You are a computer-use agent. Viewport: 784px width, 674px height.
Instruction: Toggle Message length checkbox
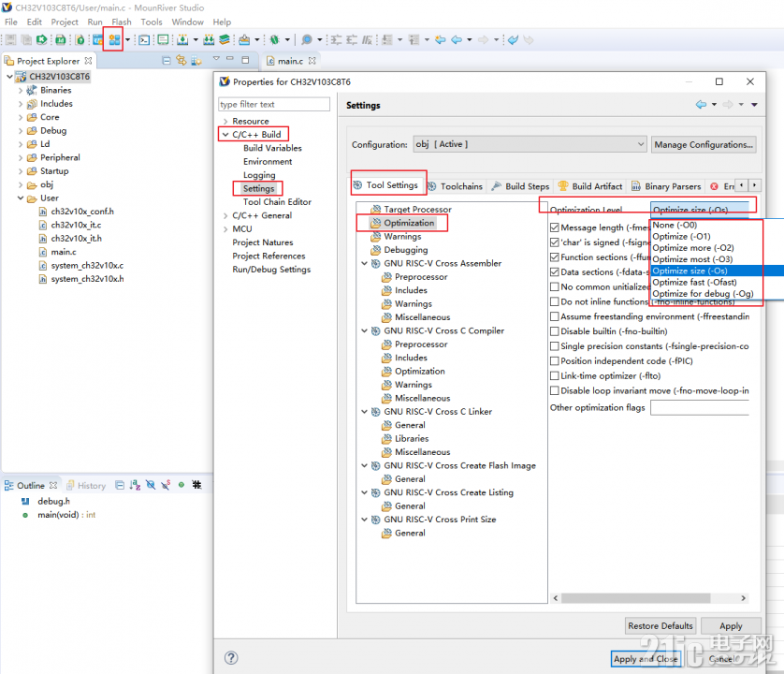[554, 227]
